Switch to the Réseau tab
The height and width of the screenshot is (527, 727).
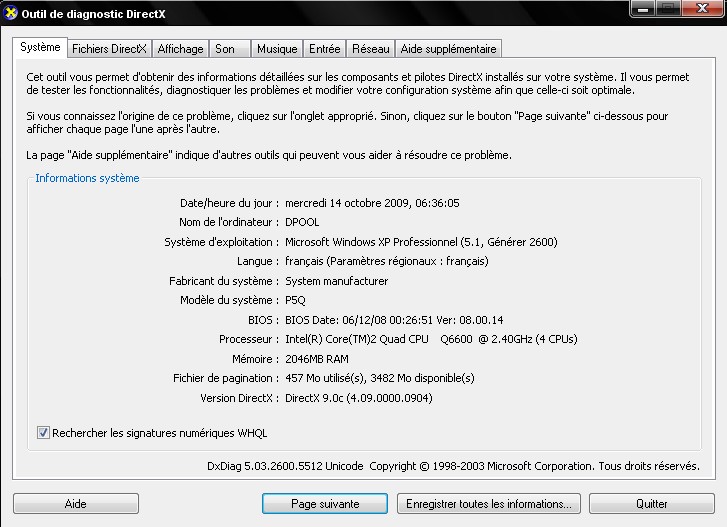click(x=370, y=49)
